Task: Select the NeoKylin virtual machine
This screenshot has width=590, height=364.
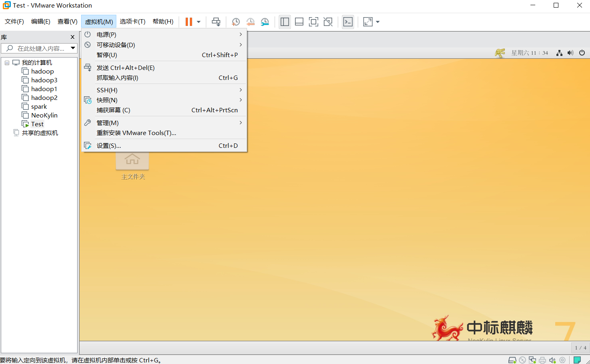Action: pyautogui.click(x=44, y=115)
